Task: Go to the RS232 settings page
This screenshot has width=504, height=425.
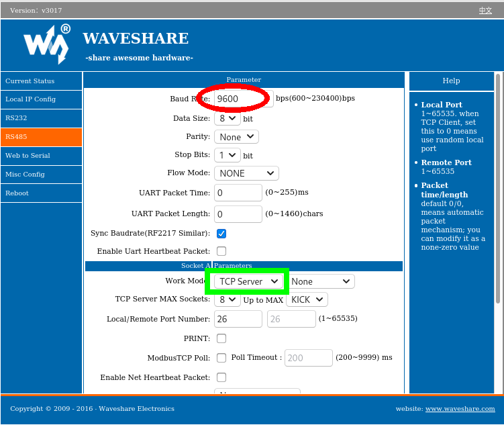Action: coord(41,118)
